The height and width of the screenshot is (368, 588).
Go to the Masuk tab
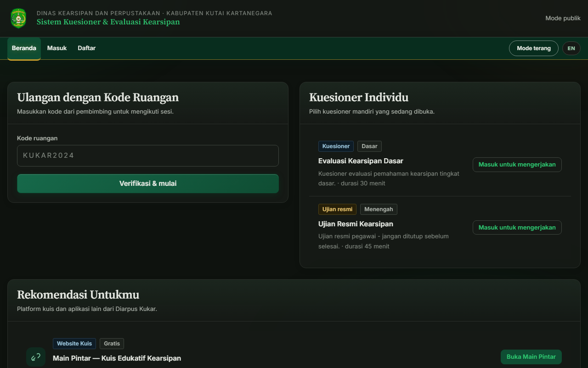pos(57,48)
